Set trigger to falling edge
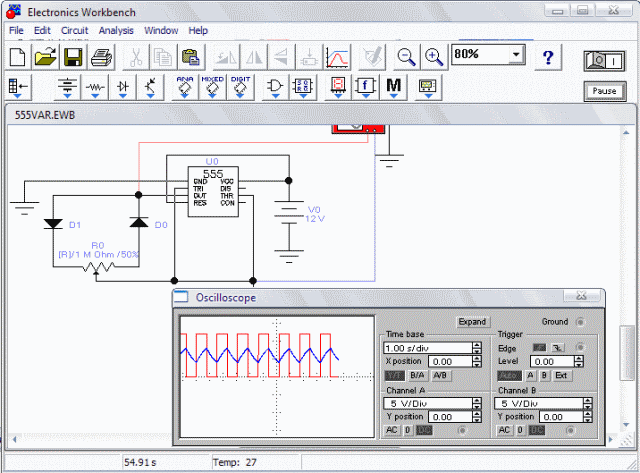The width and height of the screenshot is (640, 473). (558, 348)
